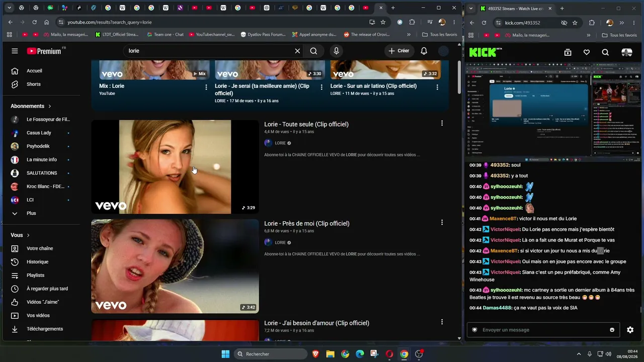Open Kick chat settings gear

point(630,330)
